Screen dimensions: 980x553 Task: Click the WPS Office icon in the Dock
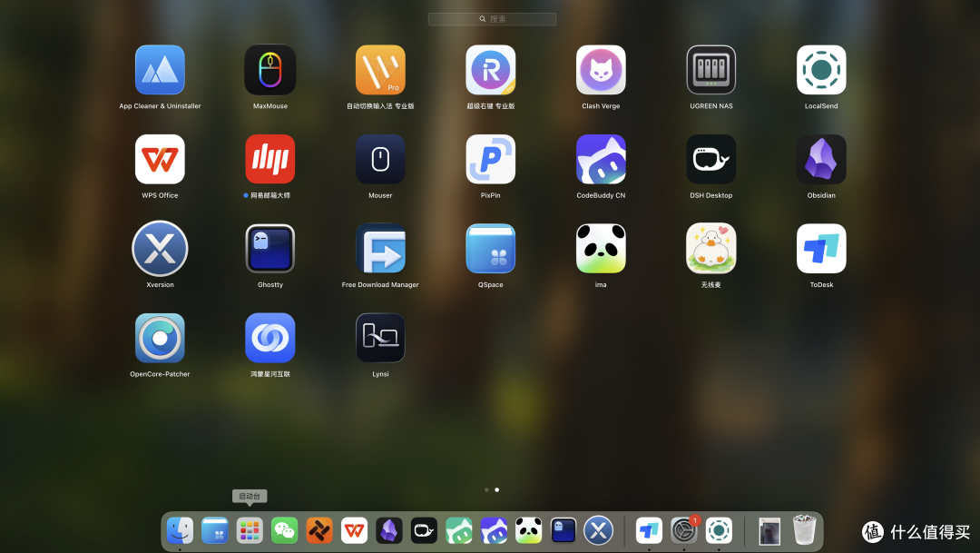[355, 530]
